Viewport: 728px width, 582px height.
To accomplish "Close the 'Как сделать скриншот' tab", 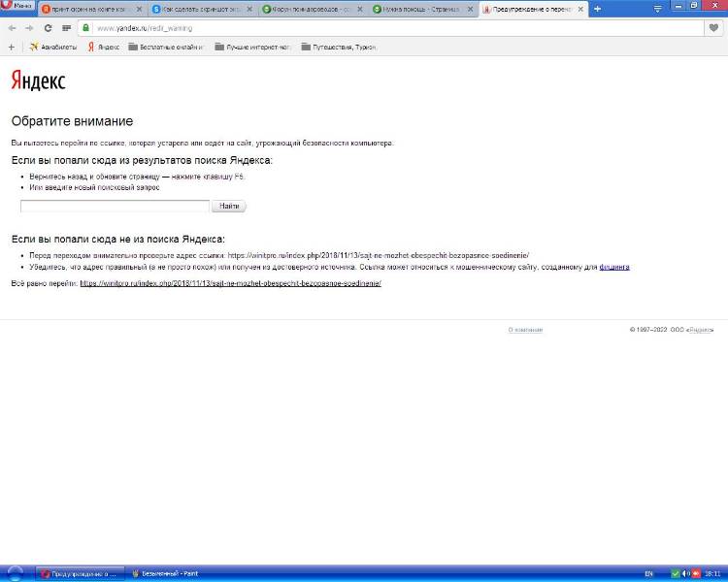I will coord(249,10).
